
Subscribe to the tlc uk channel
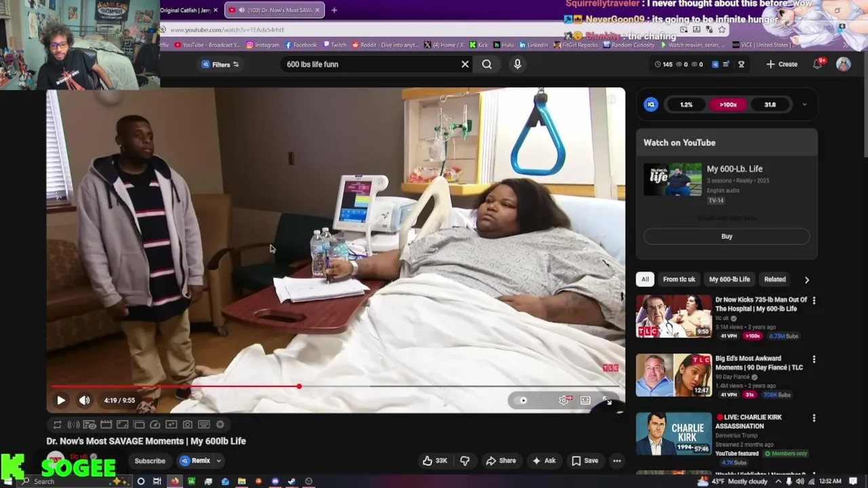tap(150, 461)
